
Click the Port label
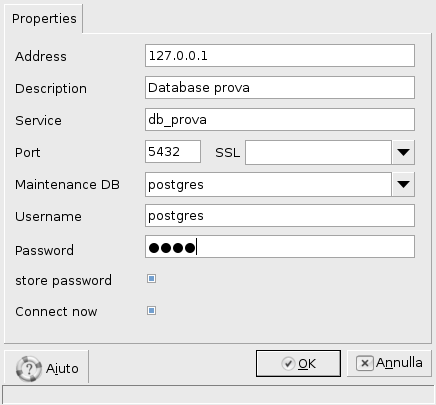click(x=28, y=153)
